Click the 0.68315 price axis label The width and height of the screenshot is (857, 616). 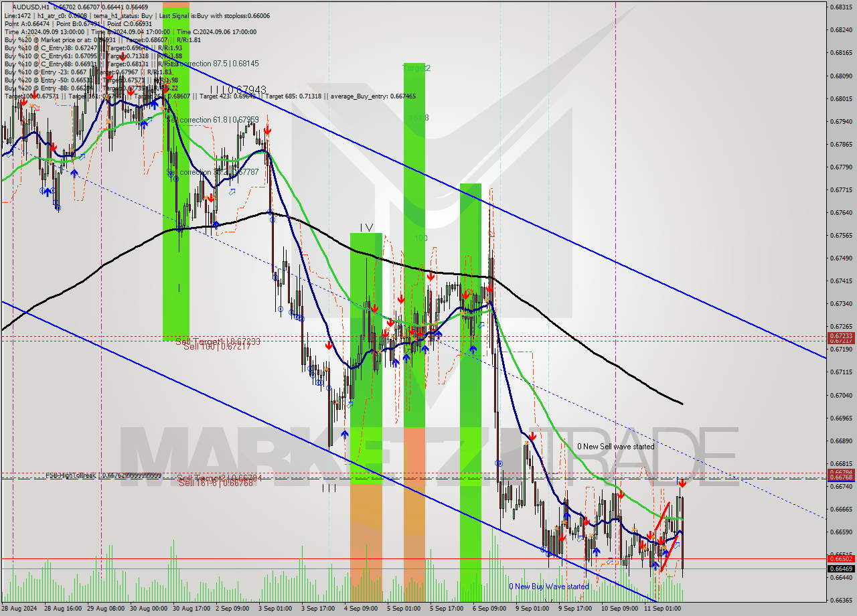point(841,7)
